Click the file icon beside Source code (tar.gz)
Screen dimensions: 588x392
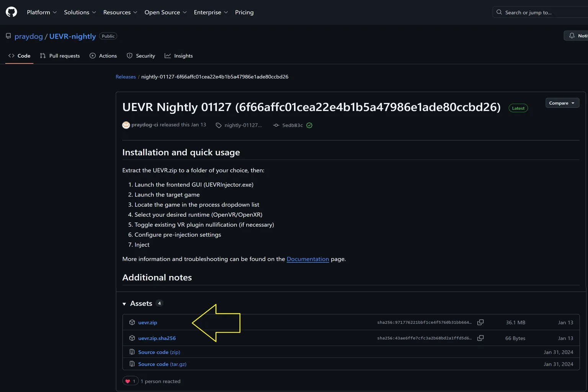click(x=132, y=364)
